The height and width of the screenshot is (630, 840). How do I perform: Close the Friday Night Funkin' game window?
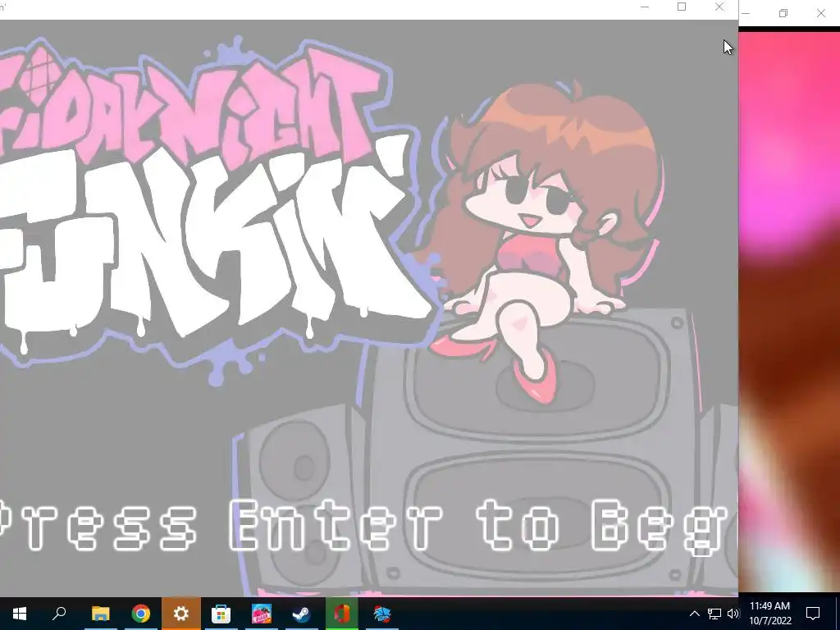click(x=719, y=7)
